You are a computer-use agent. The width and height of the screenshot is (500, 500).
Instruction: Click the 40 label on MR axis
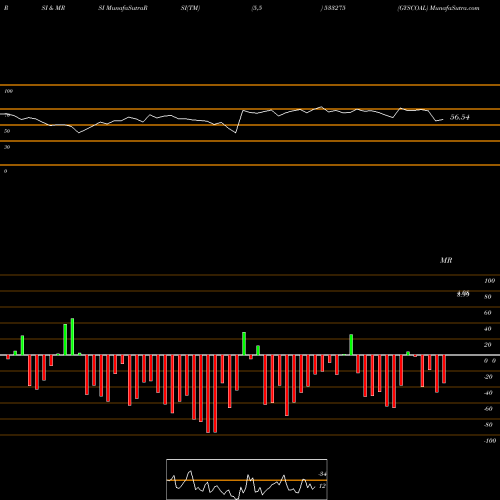tap(488, 329)
